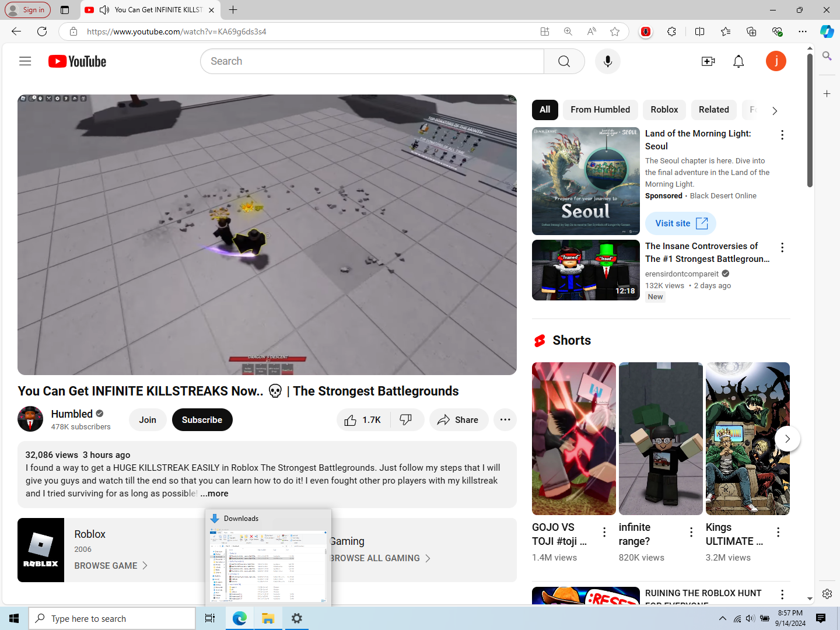Viewport: 840px width, 630px height.
Task: Like the video with thumbs up
Action: pos(363,420)
